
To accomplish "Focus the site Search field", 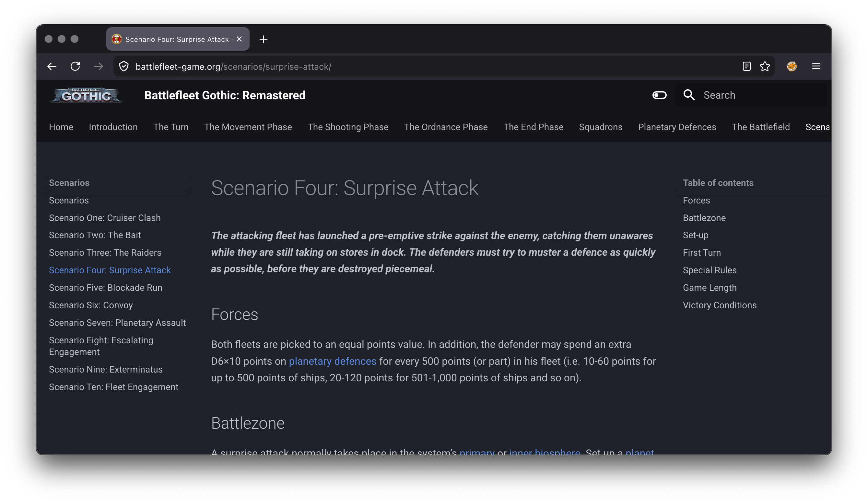I will pos(758,95).
